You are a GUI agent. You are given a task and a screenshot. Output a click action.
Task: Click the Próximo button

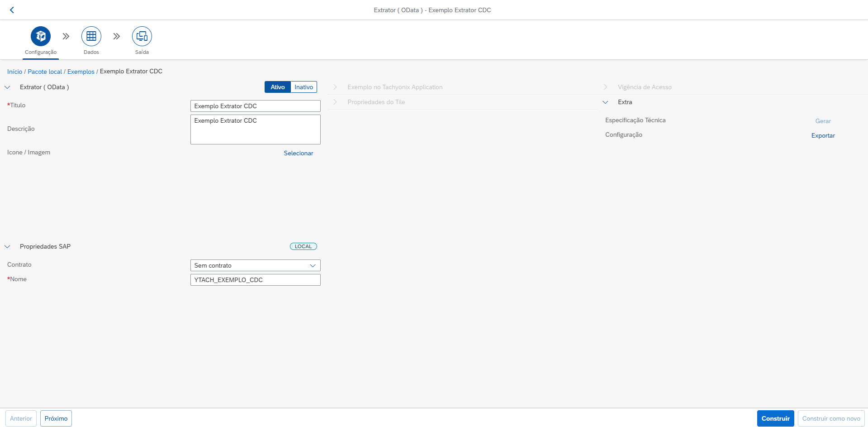tap(56, 418)
